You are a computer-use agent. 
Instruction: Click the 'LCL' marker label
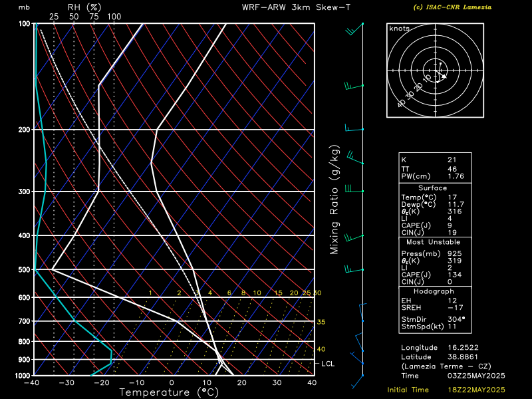[328, 364]
